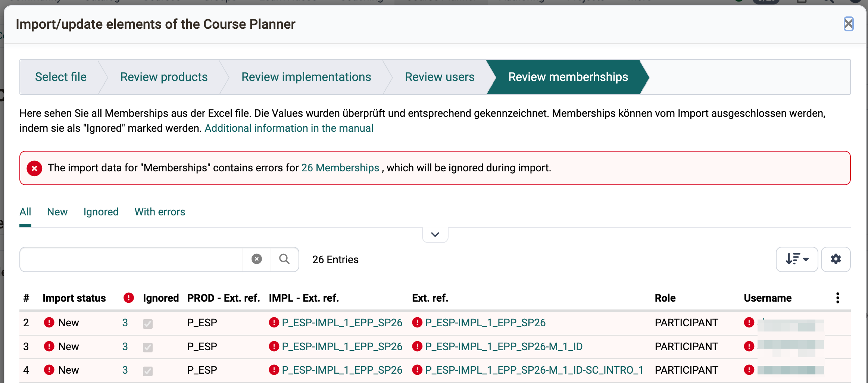This screenshot has height=383, width=868.
Task: Click error status icon in row 3
Action: 49,346
